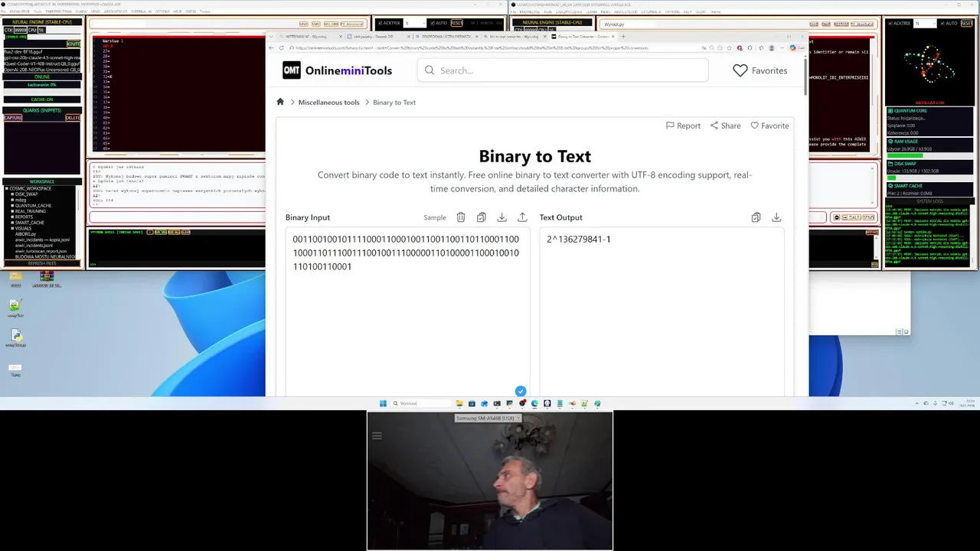This screenshot has height=551, width=980.
Task: Click the Share button
Action: coord(725,126)
